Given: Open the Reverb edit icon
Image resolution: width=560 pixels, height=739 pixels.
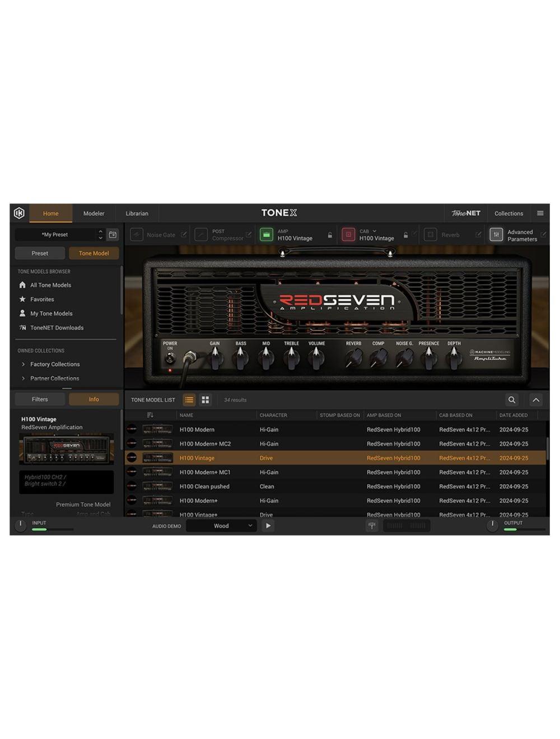Looking at the screenshot, I should pyautogui.click(x=478, y=235).
